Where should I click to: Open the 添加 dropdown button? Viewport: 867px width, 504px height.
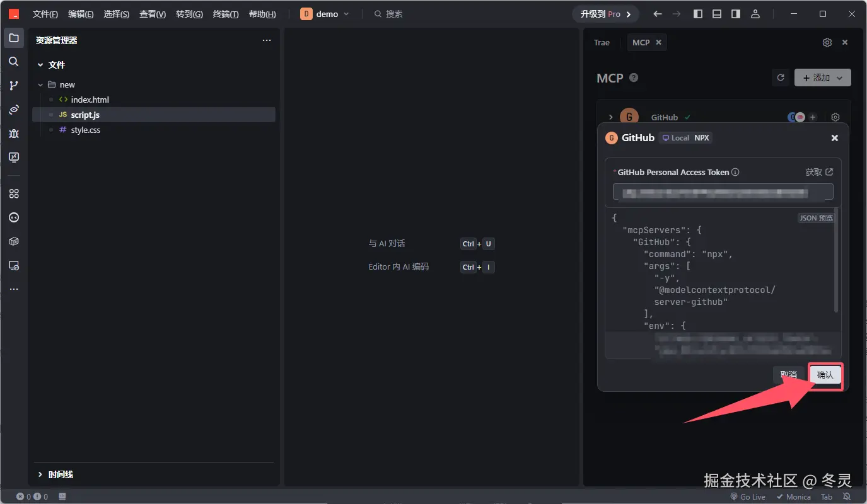(823, 77)
